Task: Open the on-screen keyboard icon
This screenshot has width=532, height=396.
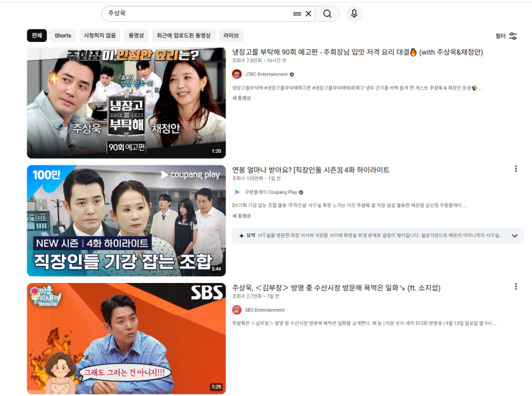Action: (297, 14)
